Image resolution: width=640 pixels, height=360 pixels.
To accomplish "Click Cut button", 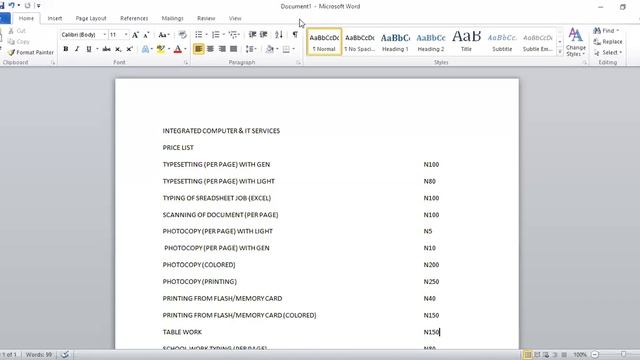I will pyautogui.click(x=17, y=31).
